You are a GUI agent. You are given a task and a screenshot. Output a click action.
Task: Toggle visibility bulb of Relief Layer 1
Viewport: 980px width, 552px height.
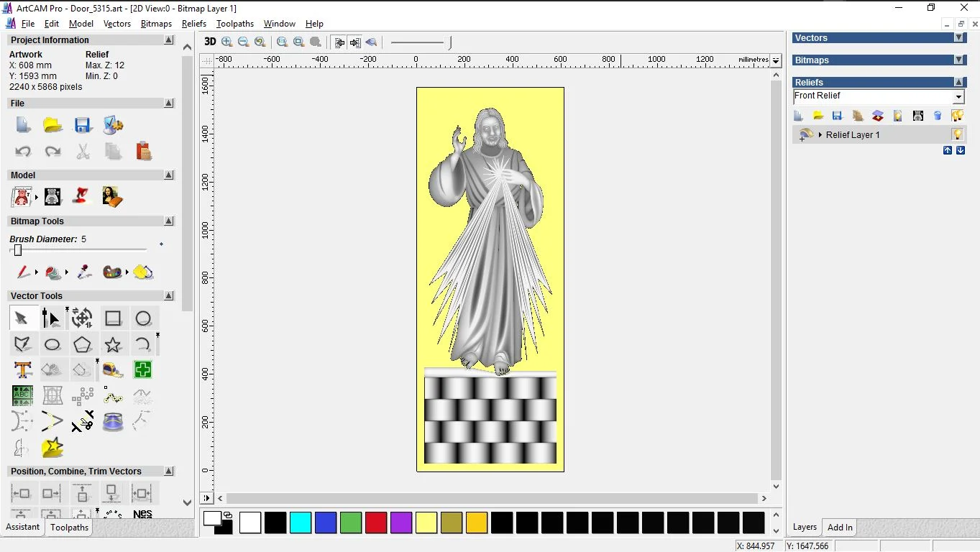(957, 134)
